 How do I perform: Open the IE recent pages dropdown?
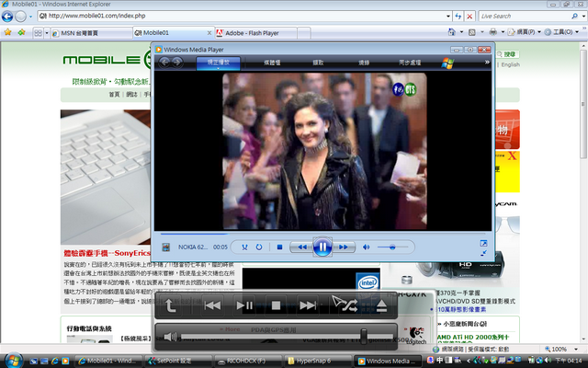click(x=30, y=17)
